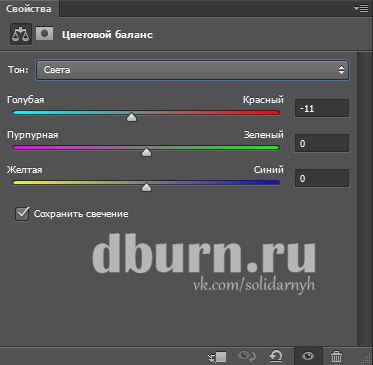Toggle adjustment layer visibility eye
The width and height of the screenshot is (373, 365).
click(x=308, y=356)
